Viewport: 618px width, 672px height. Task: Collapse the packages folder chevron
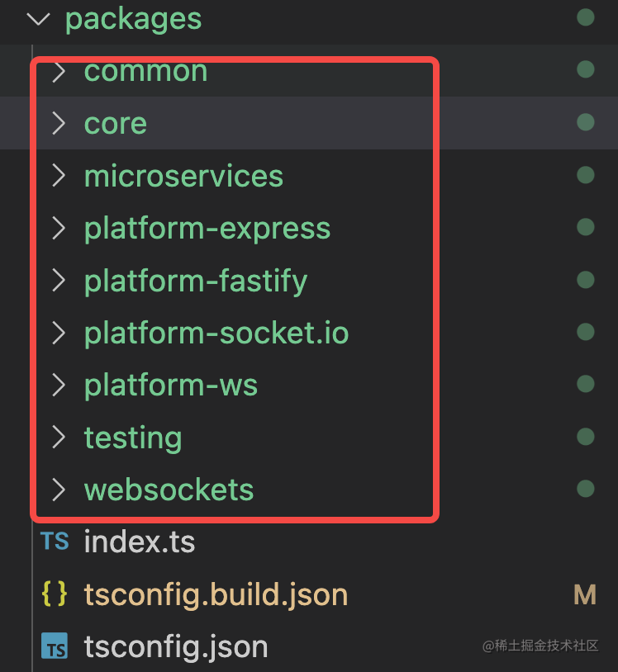38,18
